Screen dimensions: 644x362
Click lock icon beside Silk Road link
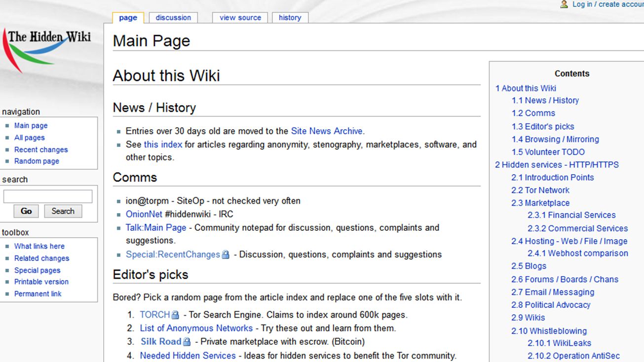[x=187, y=342]
